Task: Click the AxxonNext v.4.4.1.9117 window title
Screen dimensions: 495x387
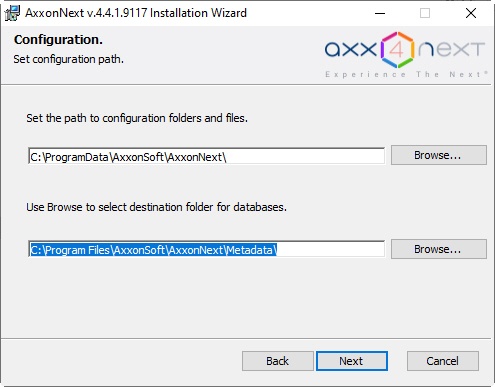Action: coord(136,13)
